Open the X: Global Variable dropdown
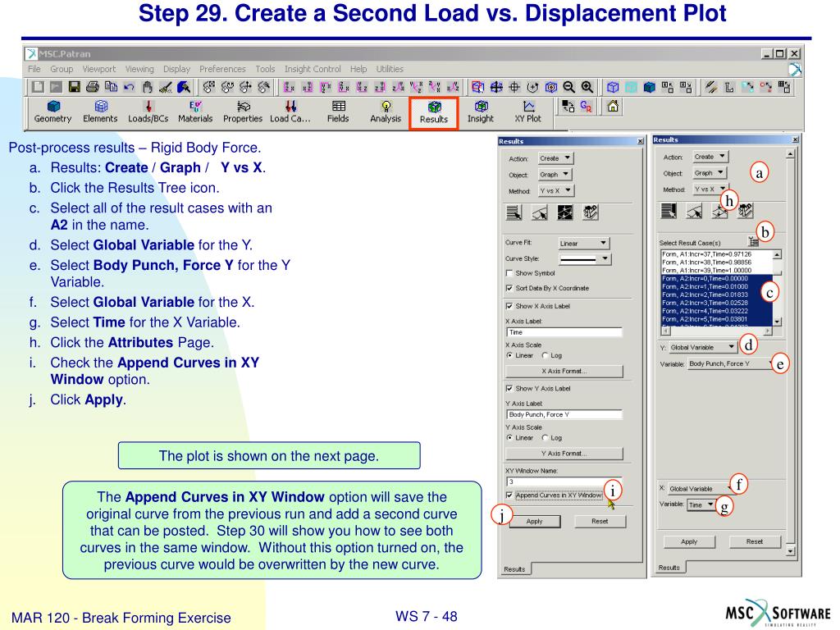Screen dimensions: 840x630 (x=701, y=489)
